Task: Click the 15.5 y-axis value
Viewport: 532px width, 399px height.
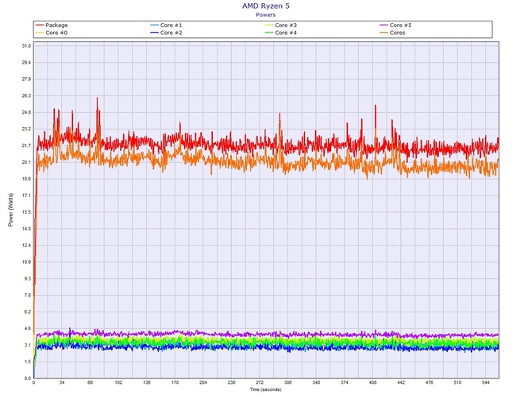Action: pyautogui.click(x=26, y=212)
